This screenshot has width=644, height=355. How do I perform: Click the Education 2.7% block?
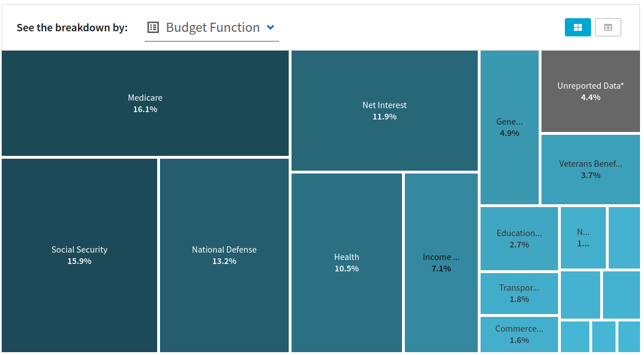click(519, 238)
